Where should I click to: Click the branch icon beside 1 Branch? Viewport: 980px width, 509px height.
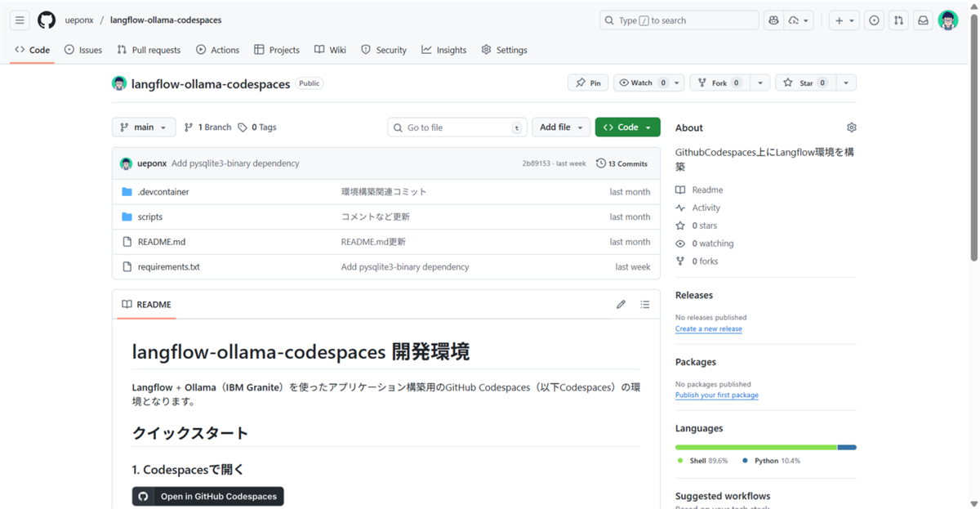point(189,127)
